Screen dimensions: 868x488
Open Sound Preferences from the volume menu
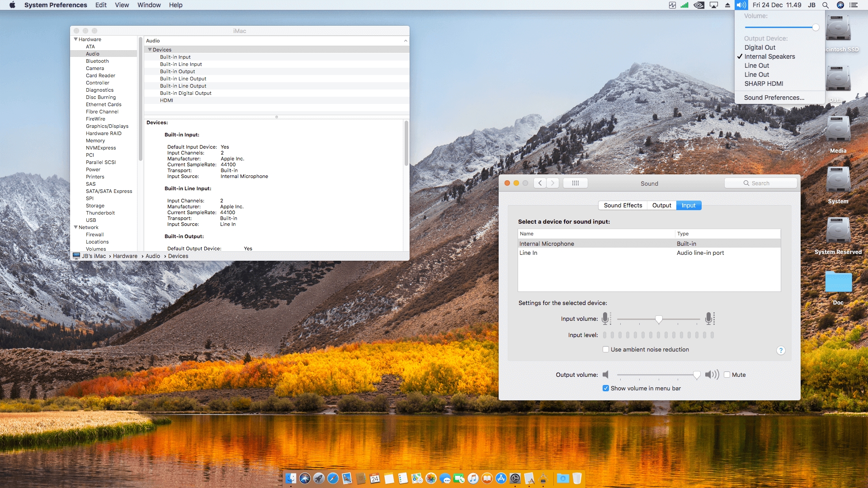click(774, 97)
